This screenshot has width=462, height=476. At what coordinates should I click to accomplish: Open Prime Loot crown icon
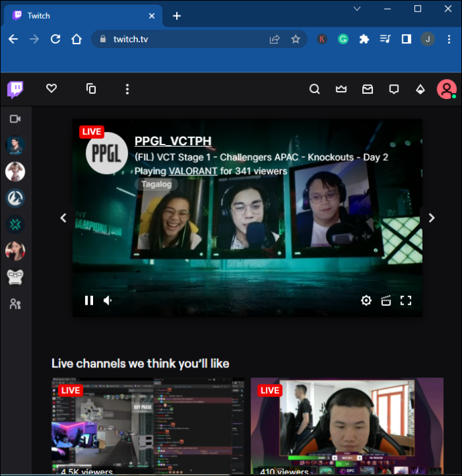pyautogui.click(x=341, y=89)
